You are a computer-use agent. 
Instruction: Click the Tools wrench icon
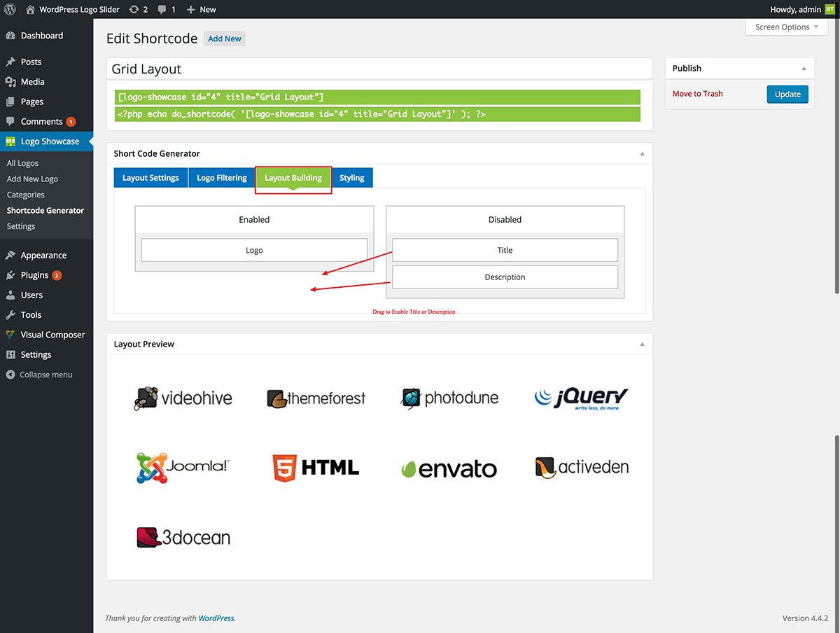10,315
